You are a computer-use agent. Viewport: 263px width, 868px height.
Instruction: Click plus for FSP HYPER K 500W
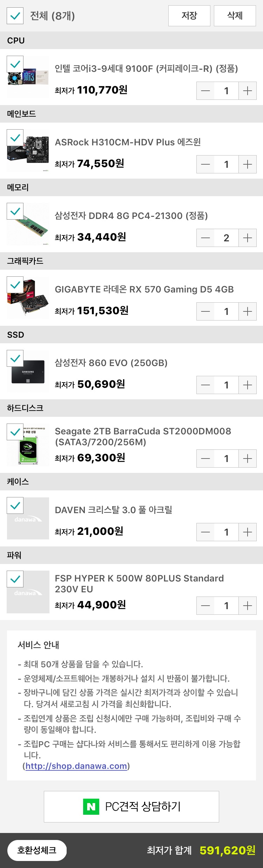248,606
